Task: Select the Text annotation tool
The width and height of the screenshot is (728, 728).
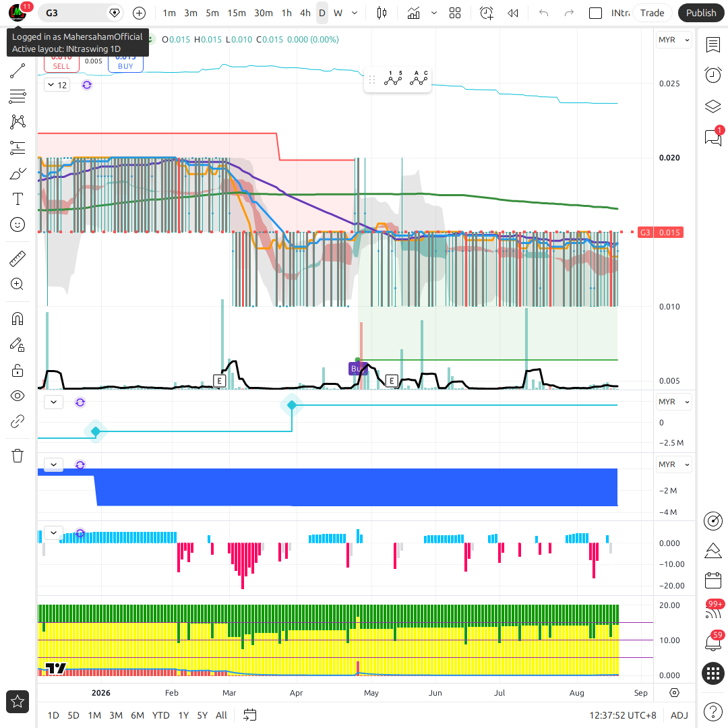Action: (18, 199)
